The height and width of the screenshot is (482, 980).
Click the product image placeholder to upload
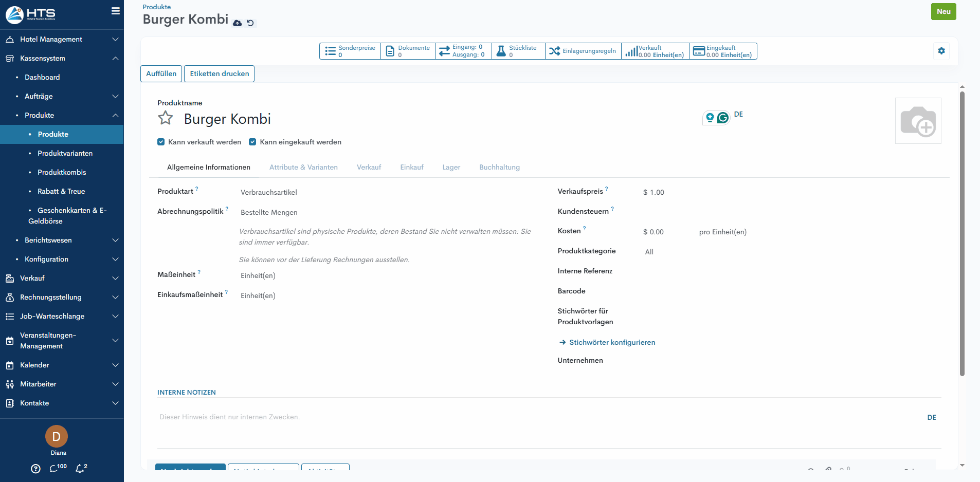click(918, 121)
